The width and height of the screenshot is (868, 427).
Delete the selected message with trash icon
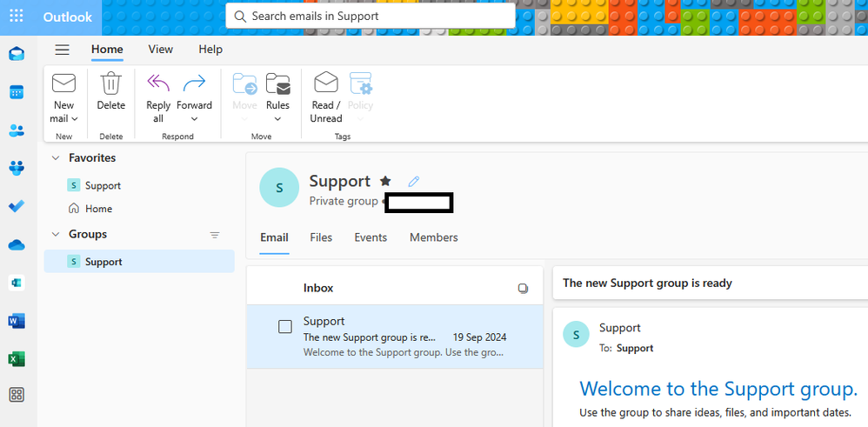110,83
